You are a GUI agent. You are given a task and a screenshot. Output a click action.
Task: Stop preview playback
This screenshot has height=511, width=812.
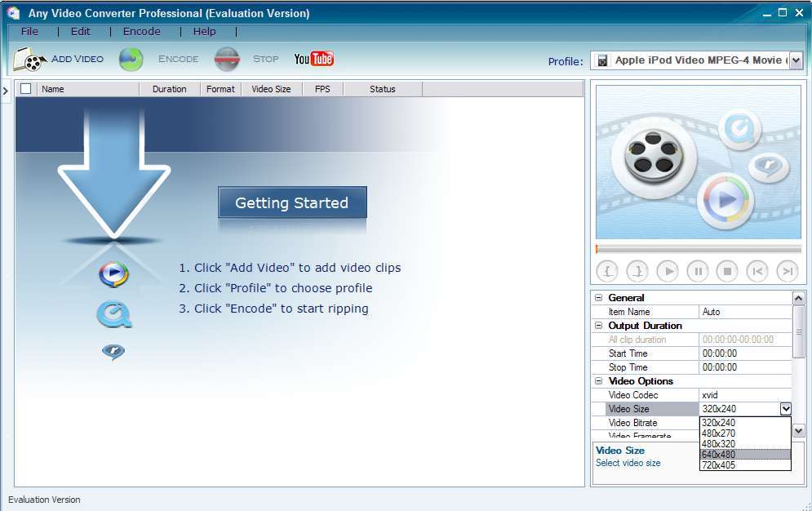point(726,271)
